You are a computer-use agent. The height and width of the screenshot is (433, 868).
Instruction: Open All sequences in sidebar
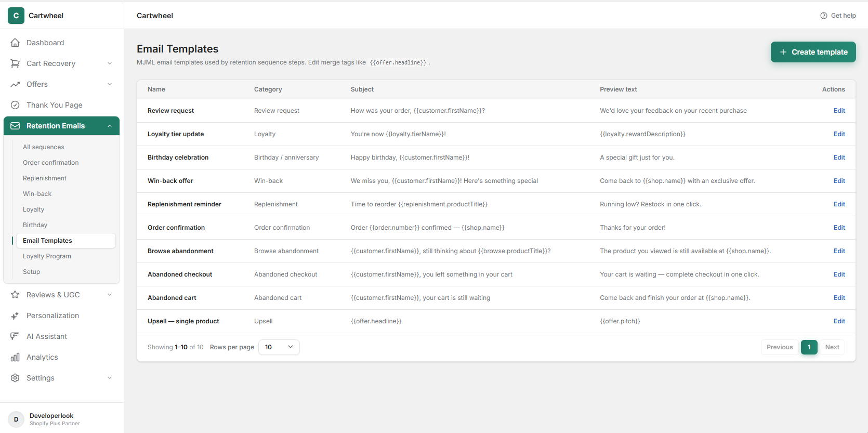coord(66,147)
